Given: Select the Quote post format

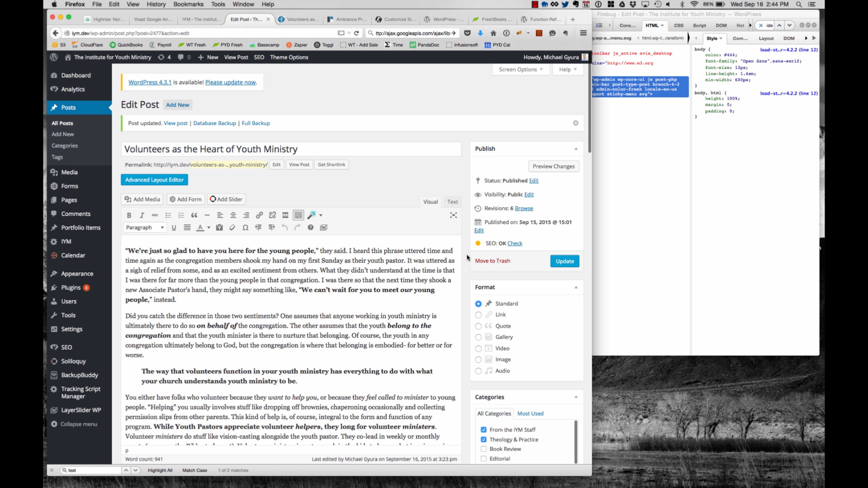Looking at the screenshot, I should [478, 326].
